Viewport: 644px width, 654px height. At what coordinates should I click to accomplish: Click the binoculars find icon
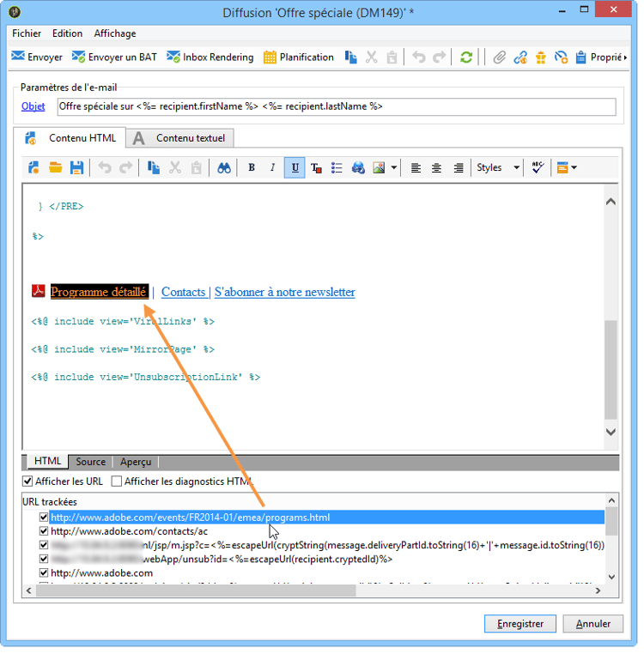pyautogui.click(x=224, y=167)
